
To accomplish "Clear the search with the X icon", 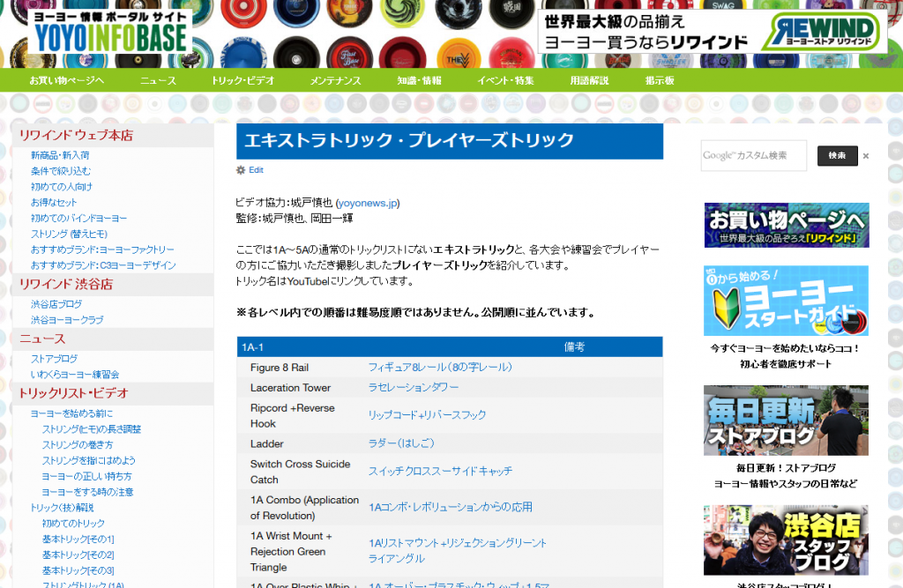I will (x=866, y=156).
